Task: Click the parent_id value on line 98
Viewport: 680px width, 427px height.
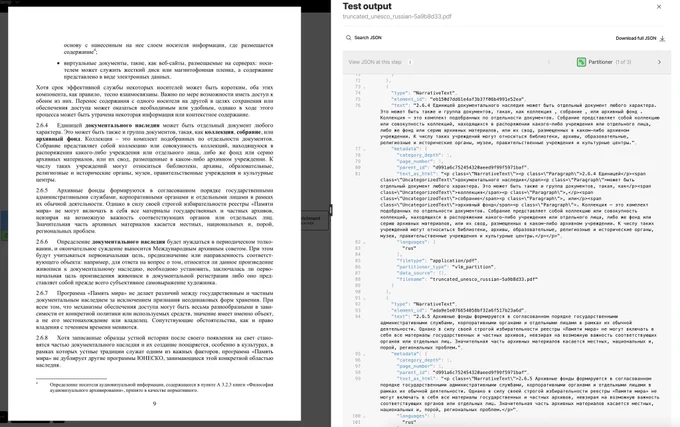Action: pos(480,372)
